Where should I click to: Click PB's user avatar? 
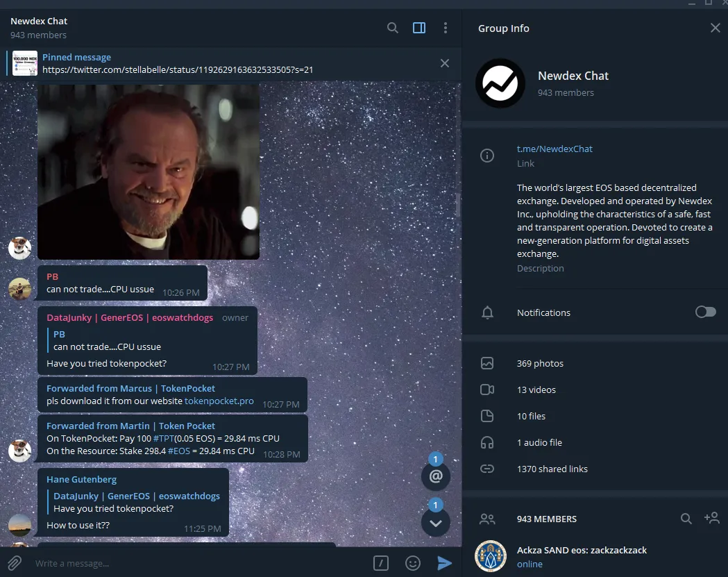tap(19, 289)
